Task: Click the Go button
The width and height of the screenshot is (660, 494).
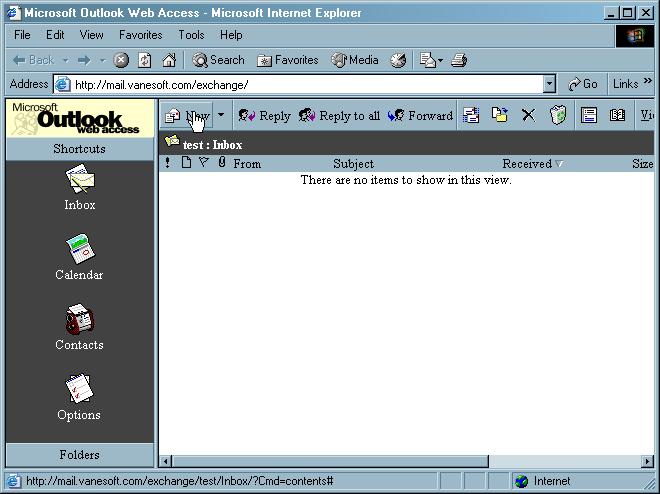Action: click(583, 84)
